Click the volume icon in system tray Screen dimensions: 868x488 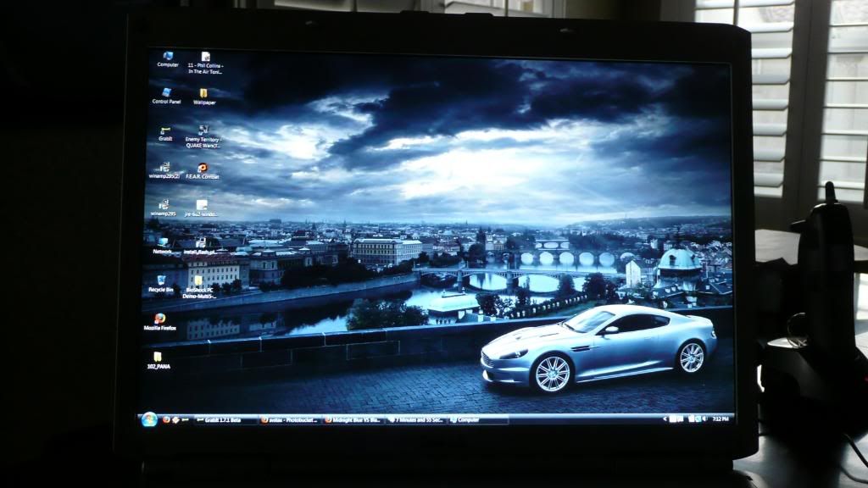tap(704, 419)
